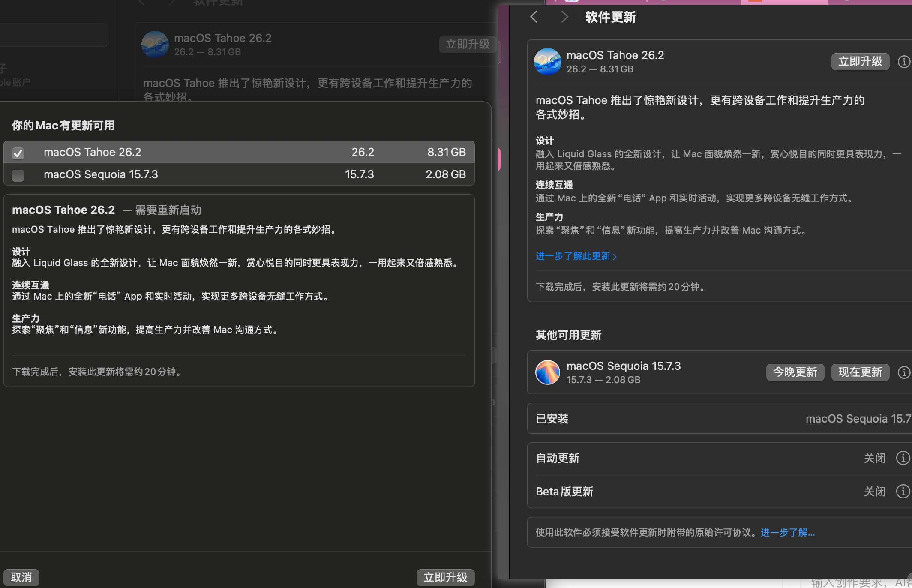Click the 已安装 macOS Sequoia row
This screenshot has width=912, height=588.
pyautogui.click(x=720, y=418)
